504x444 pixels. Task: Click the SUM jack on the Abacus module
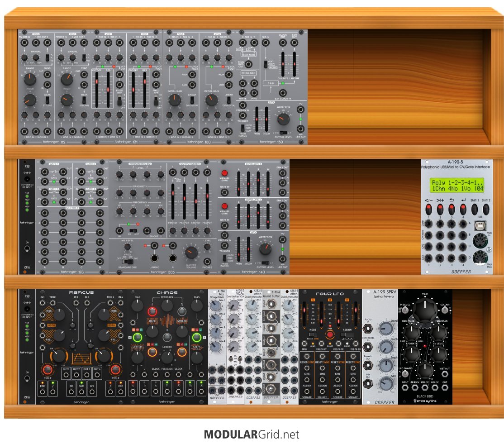[81, 391]
